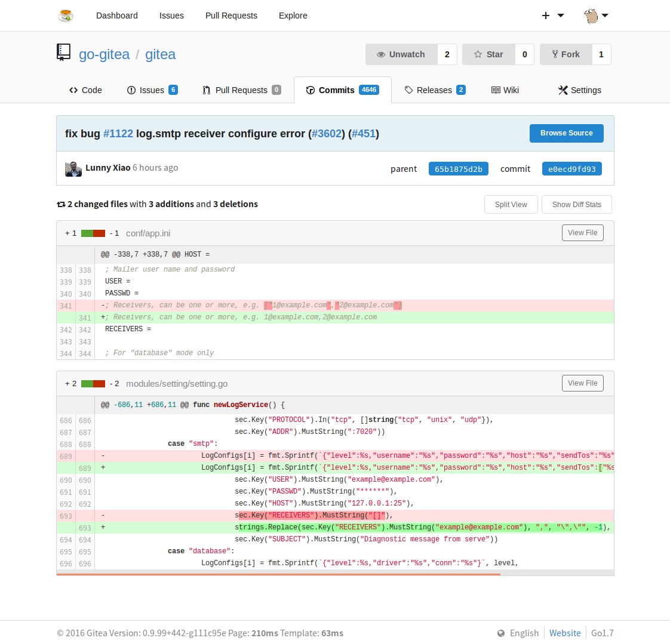Image resolution: width=670 pixels, height=644 pixels.
Task: View File for modules/setting/setting.go
Action: click(x=582, y=383)
